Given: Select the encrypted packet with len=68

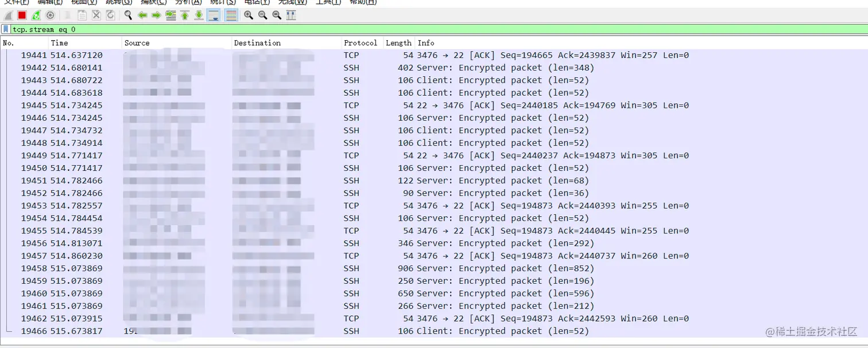Looking at the screenshot, I should [434, 181].
